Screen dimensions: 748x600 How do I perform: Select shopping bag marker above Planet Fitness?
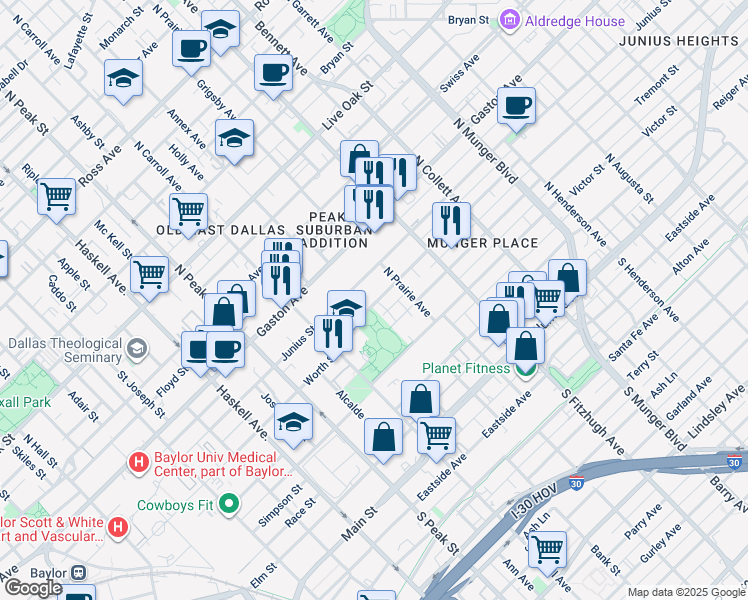pyautogui.click(x=525, y=346)
